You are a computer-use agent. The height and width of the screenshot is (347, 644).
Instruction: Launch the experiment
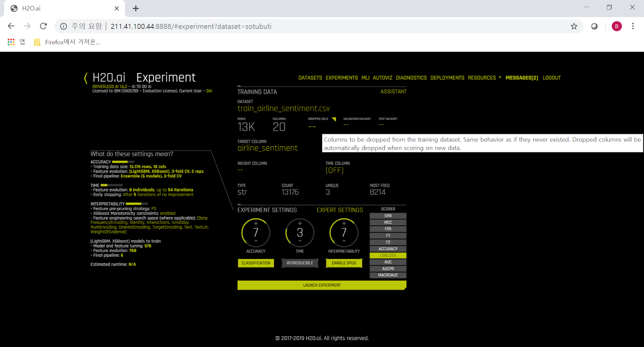[x=322, y=285]
